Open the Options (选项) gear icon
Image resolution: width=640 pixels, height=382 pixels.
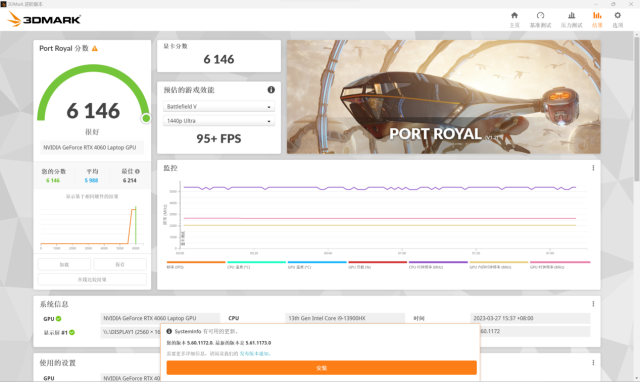point(618,16)
